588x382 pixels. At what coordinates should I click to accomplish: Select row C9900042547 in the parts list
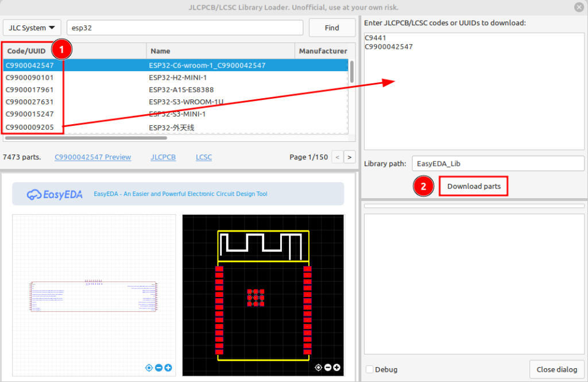point(176,65)
